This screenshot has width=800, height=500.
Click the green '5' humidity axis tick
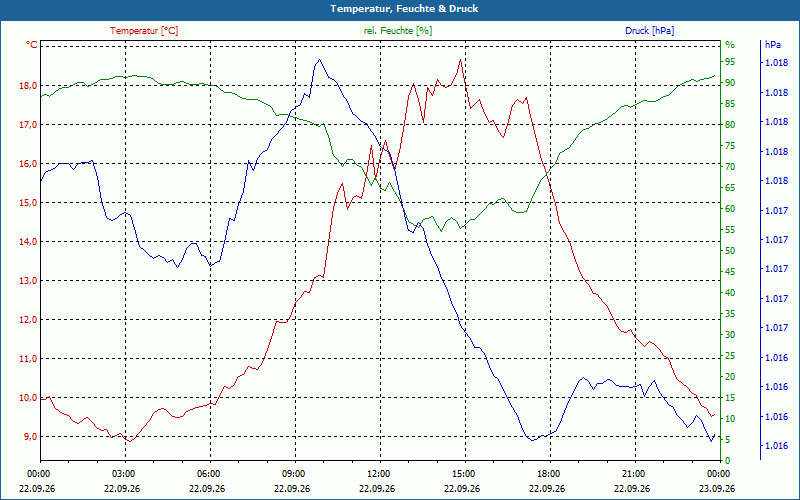(x=728, y=440)
